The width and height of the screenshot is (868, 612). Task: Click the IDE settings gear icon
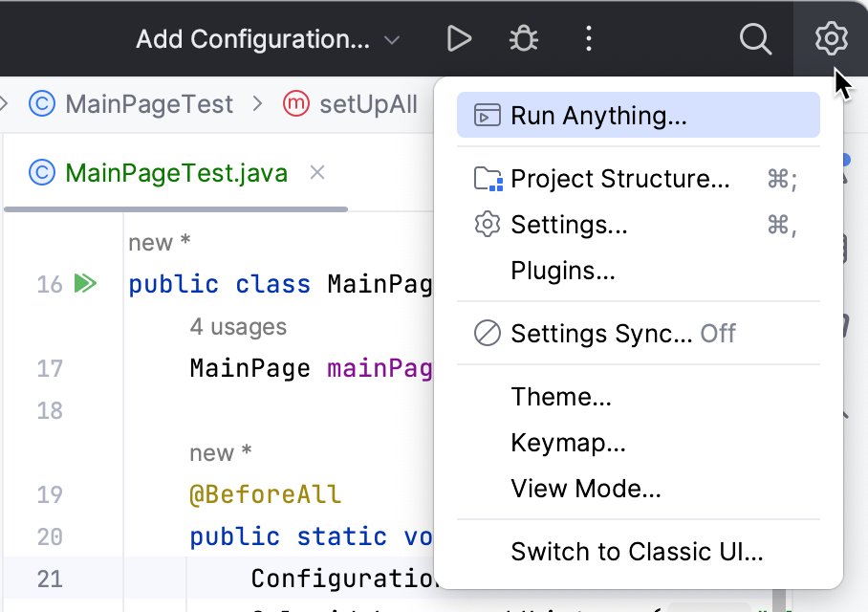point(831,39)
